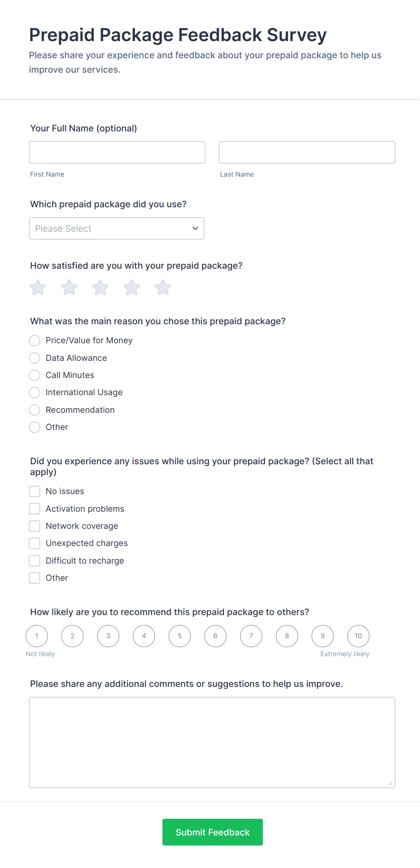The width and height of the screenshot is (420, 868).
Task: Tick the Network coverage checkbox
Action: [35, 526]
